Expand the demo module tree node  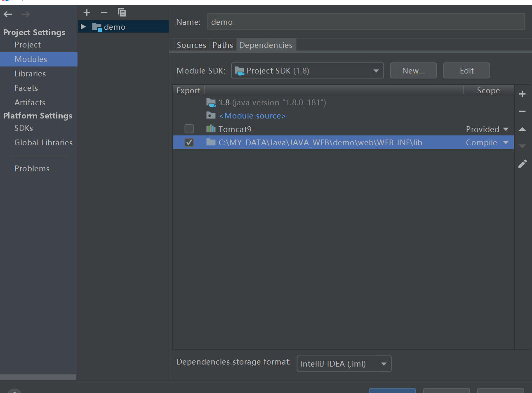tap(83, 27)
